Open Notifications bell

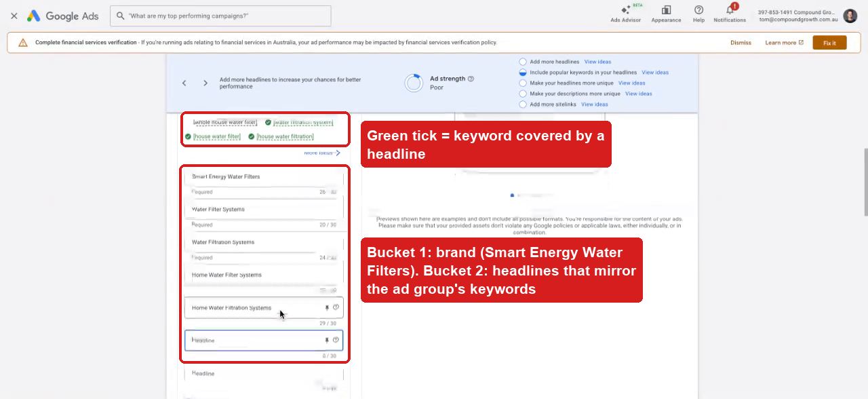(730, 13)
